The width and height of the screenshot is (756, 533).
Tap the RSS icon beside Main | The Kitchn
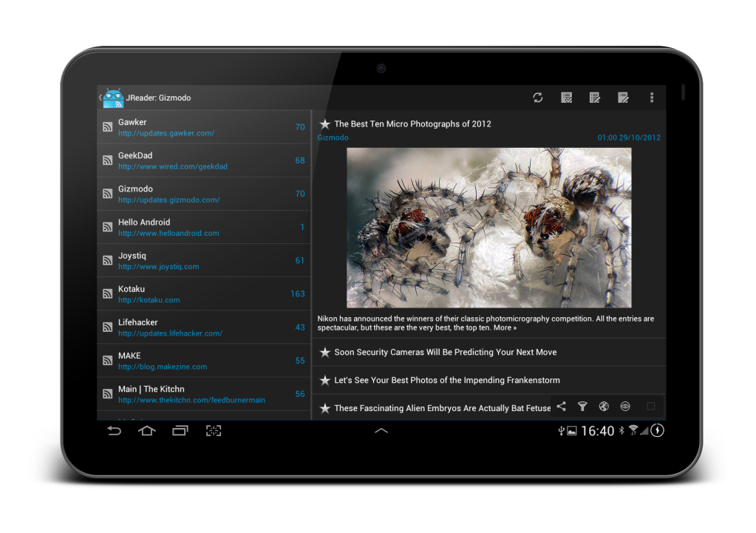[x=107, y=393]
